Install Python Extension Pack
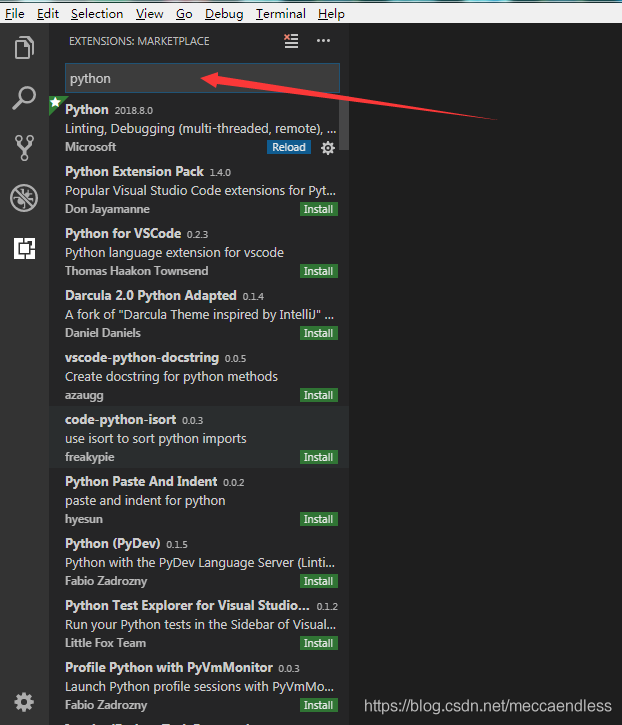622x725 pixels. point(319,209)
